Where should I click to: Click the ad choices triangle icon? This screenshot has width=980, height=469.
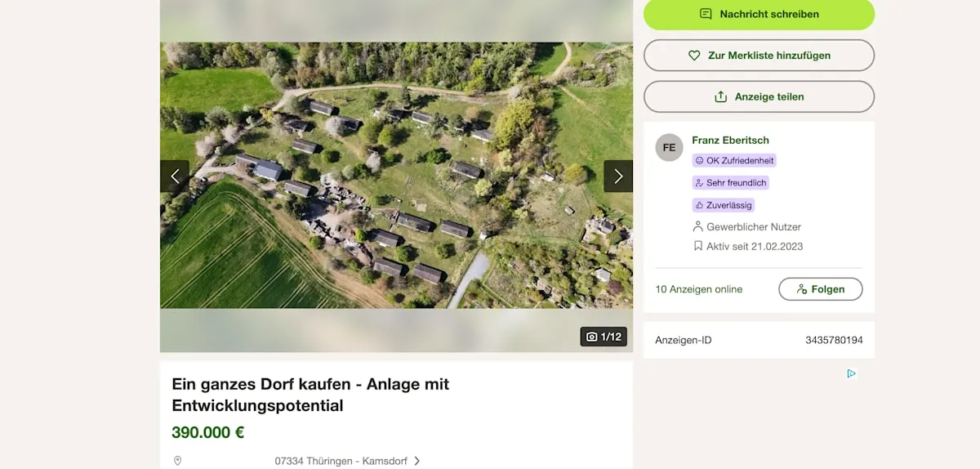click(851, 373)
